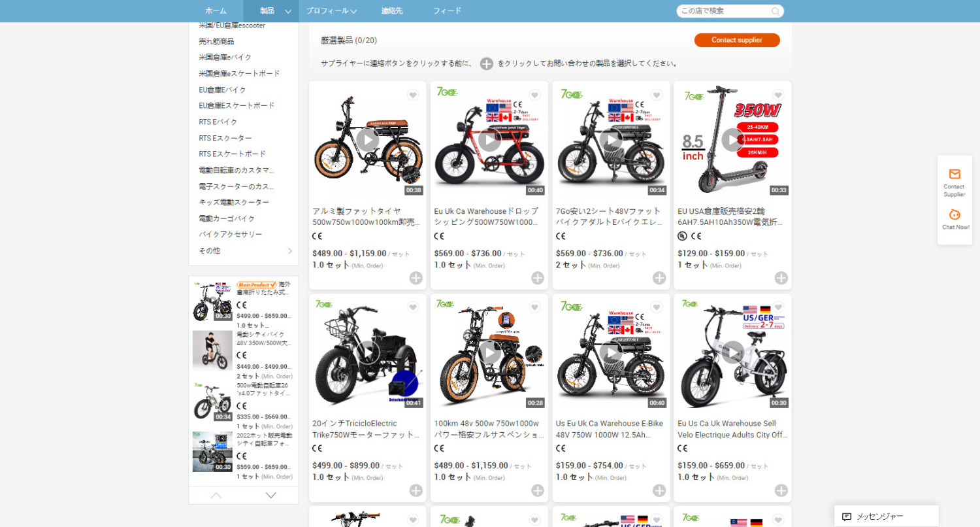
Task: Select Eu Uk Ca Warehouseドロップ with plus button
Action: 538,278
